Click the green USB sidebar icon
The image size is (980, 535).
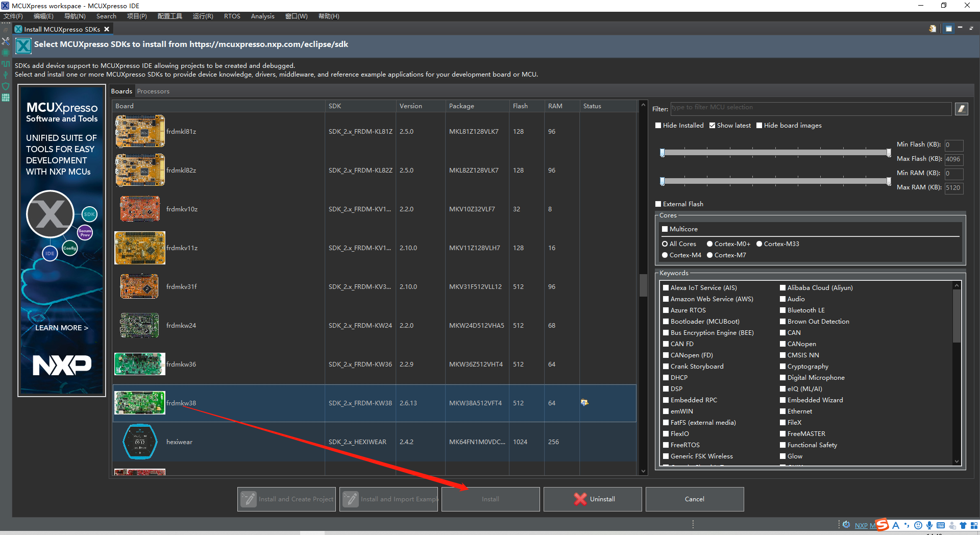tap(6, 75)
